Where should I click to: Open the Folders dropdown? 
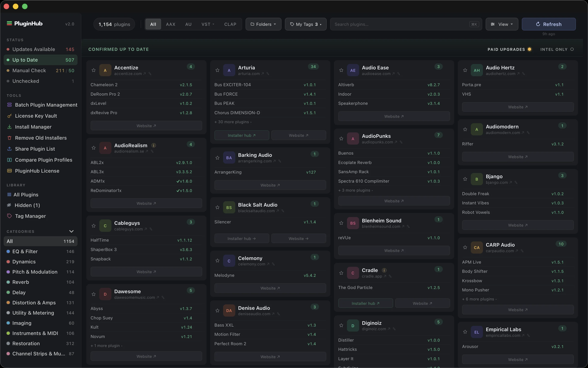click(x=263, y=24)
